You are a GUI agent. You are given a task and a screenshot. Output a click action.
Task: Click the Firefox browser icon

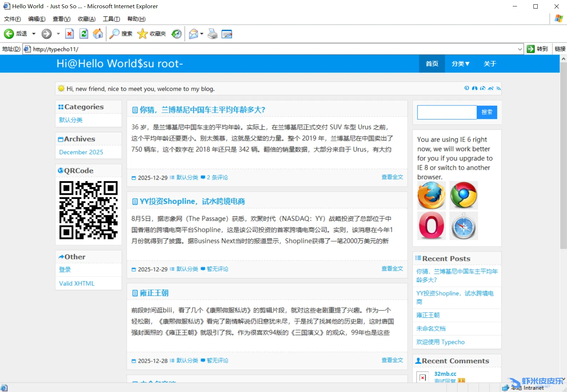[432, 195]
